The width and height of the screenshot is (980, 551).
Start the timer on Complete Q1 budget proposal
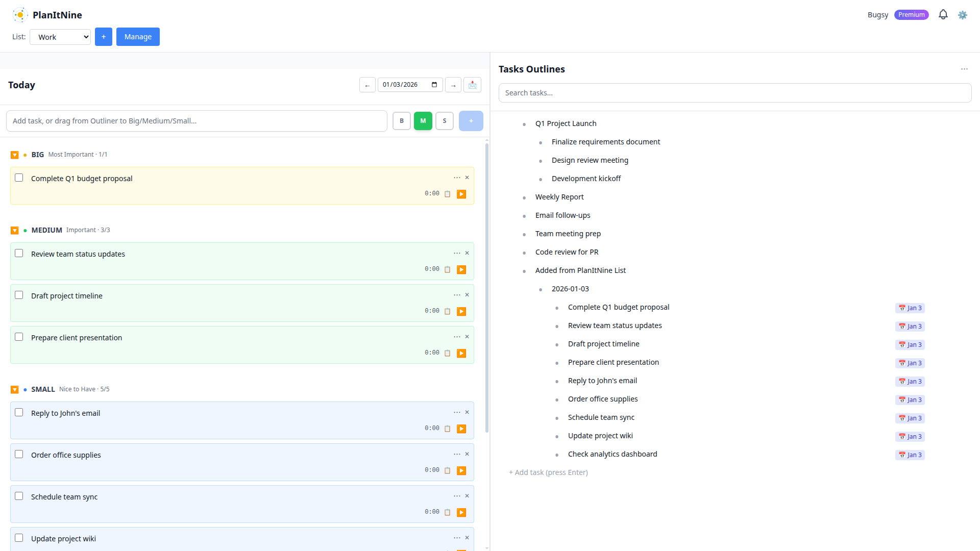(462, 194)
